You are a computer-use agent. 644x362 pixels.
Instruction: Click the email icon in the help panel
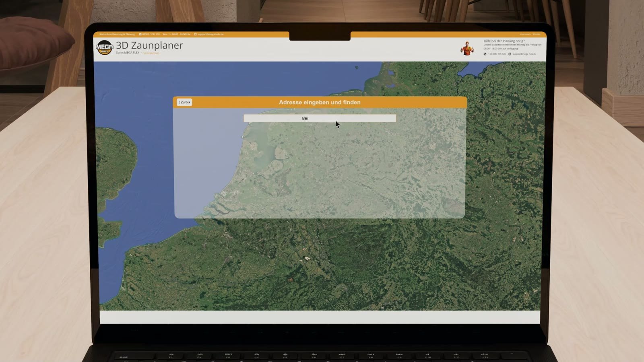click(510, 54)
